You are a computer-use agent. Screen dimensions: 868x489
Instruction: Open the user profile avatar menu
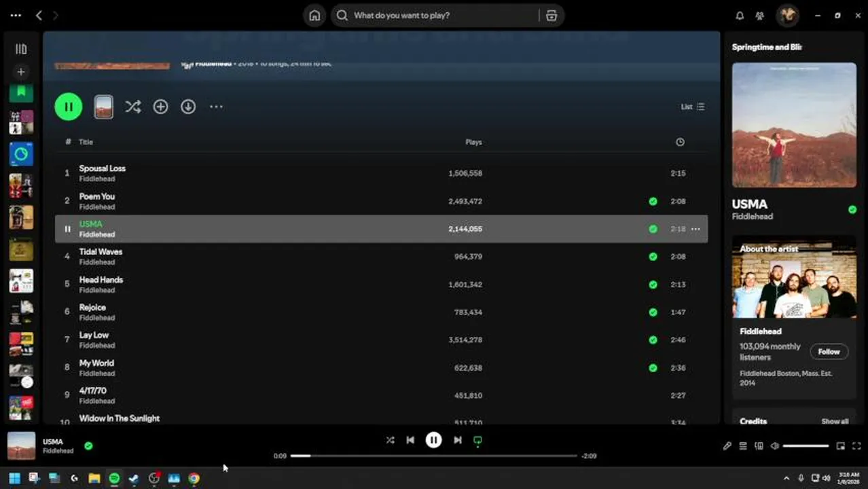click(x=788, y=16)
